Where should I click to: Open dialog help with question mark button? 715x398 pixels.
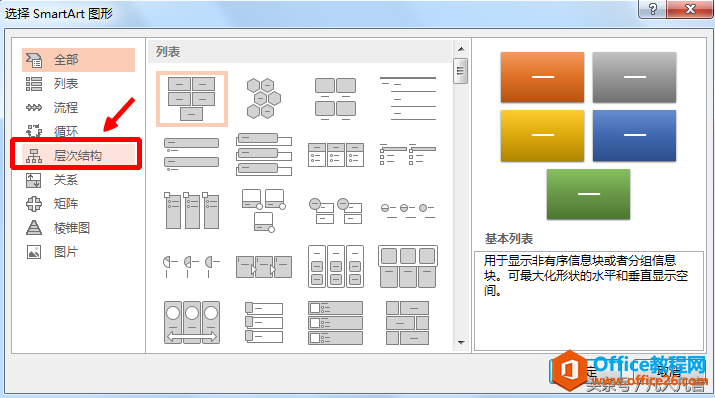[x=653, y=9]
